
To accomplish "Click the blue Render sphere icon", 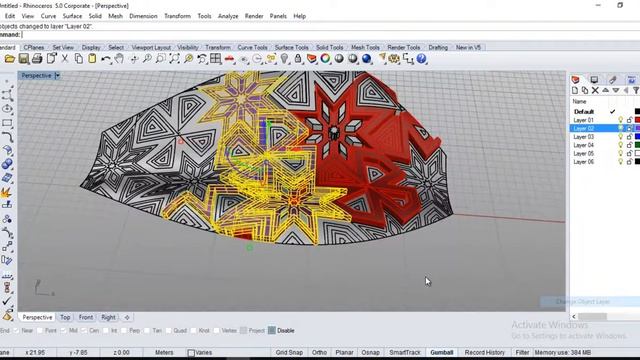I will [367, 59].
